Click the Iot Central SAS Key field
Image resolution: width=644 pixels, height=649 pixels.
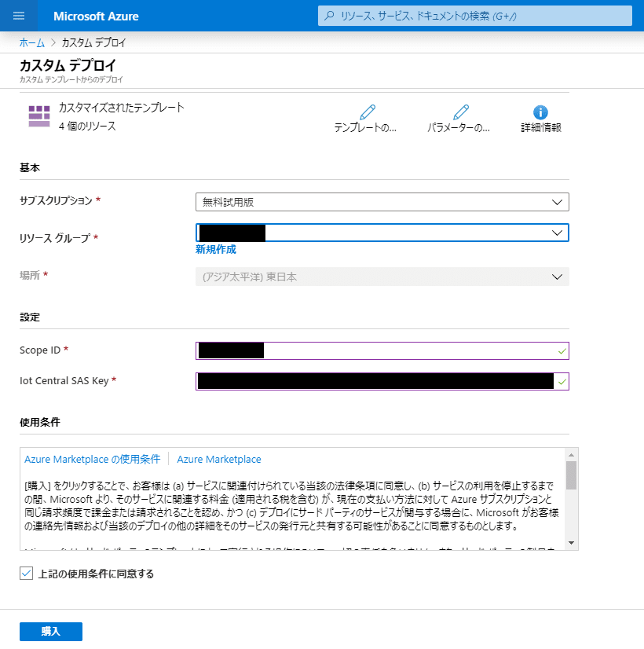pos(382,381)
